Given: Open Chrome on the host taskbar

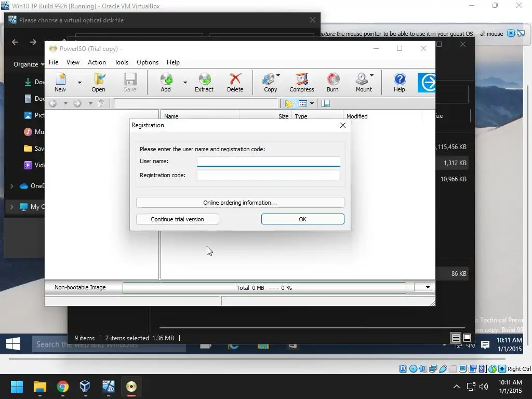Looking at the screenshot, I should coord(63,387).
